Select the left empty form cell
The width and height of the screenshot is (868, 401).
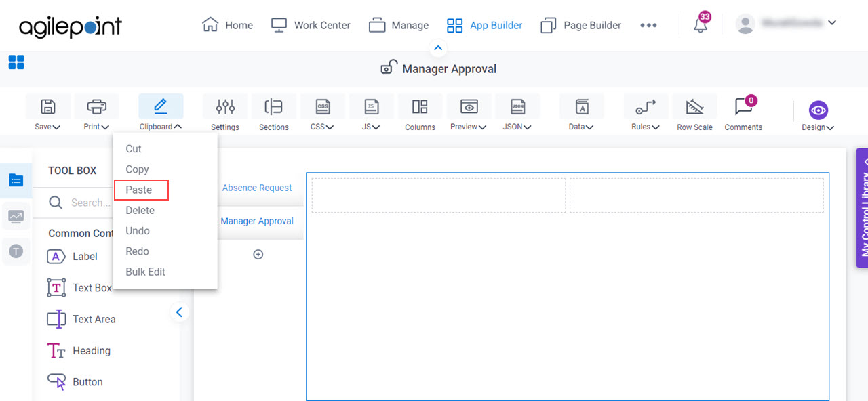point(439,195)
